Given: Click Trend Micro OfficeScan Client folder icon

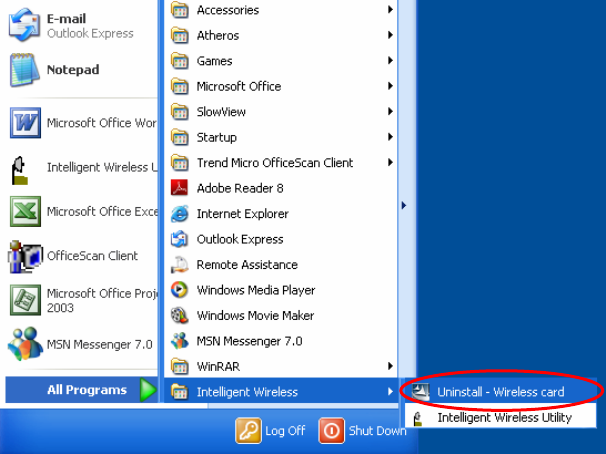Looking at the screenshot, I should [x=180, y=163].
